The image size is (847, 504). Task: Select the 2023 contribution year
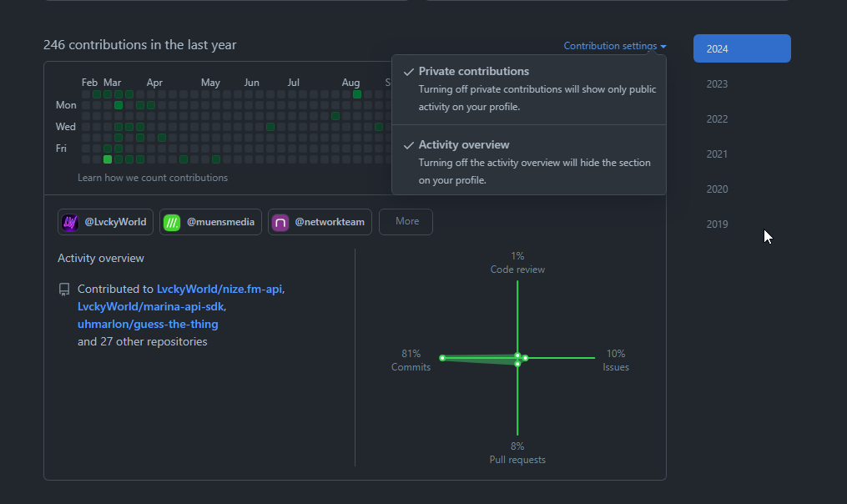click(x=717, y=84)
